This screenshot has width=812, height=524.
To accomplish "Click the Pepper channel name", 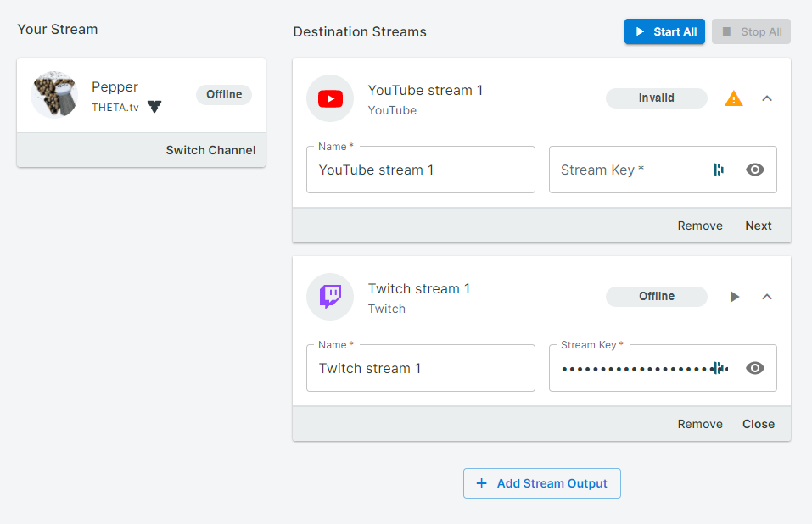I will [x=115, y=86].
